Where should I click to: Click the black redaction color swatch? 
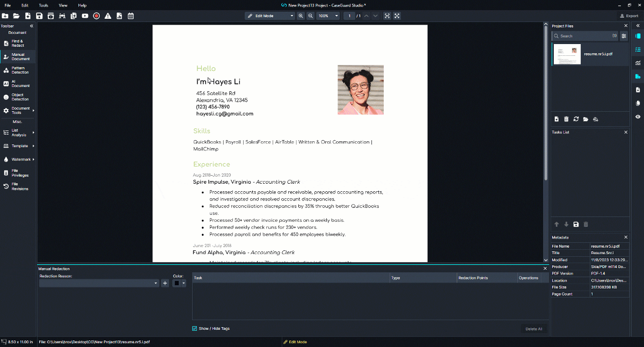(177, 283)
